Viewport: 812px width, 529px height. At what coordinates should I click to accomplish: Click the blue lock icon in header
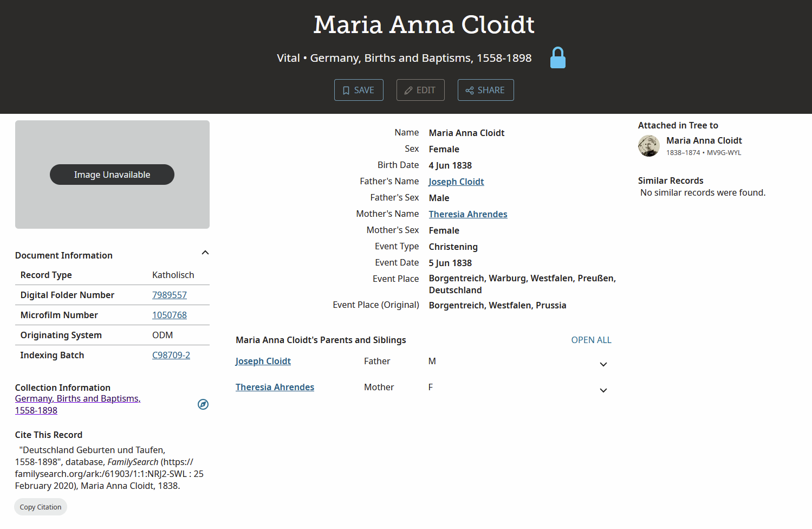point(557,57)
